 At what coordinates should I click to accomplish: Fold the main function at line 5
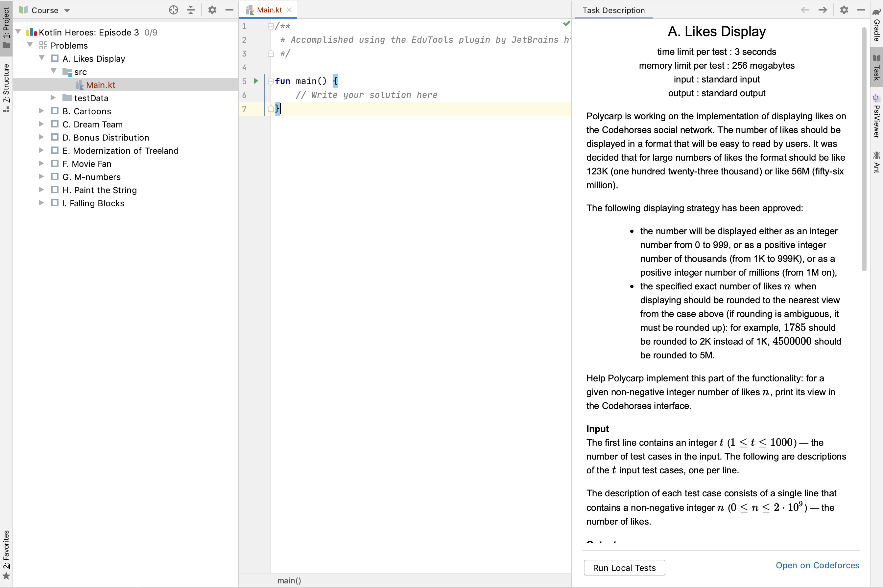271,81
